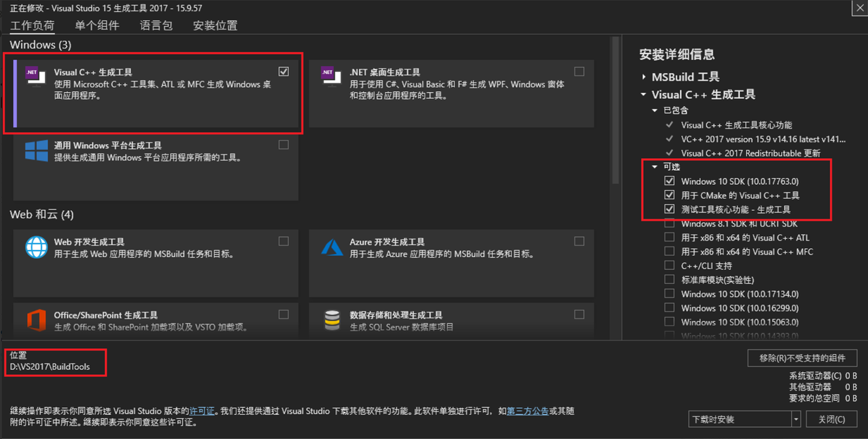The height and width of the screenshot is (439, 868).
Task: Click the Web 开发生成工具 globe icon
Action: (x=36, y=247)
